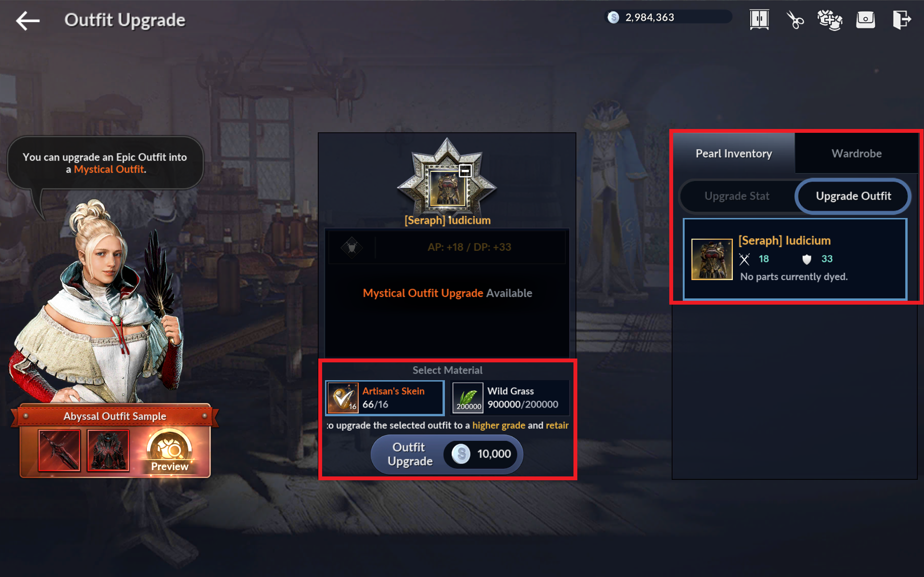This screenshot has height=577, width=924.
Task: Remove outfit with the minus icon
Action: pyautogui.click(x=465, y=170)
